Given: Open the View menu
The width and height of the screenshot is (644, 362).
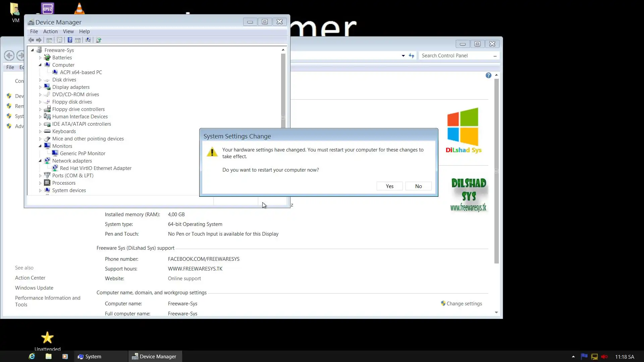Looking at the screenshot, I should click(x=68, y=32).
